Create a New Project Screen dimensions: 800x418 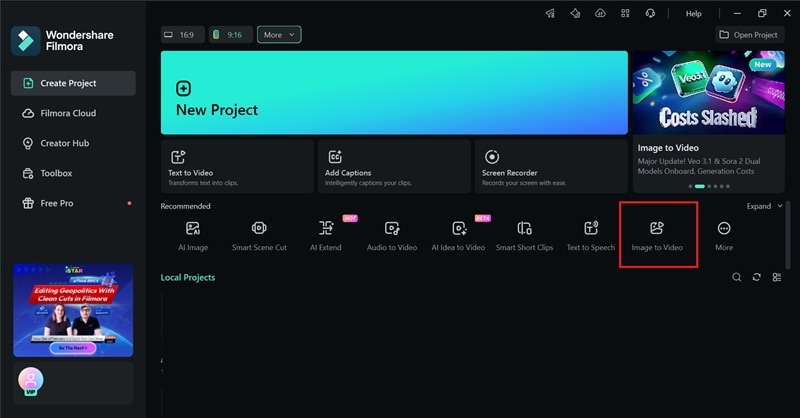click(394, 92)
